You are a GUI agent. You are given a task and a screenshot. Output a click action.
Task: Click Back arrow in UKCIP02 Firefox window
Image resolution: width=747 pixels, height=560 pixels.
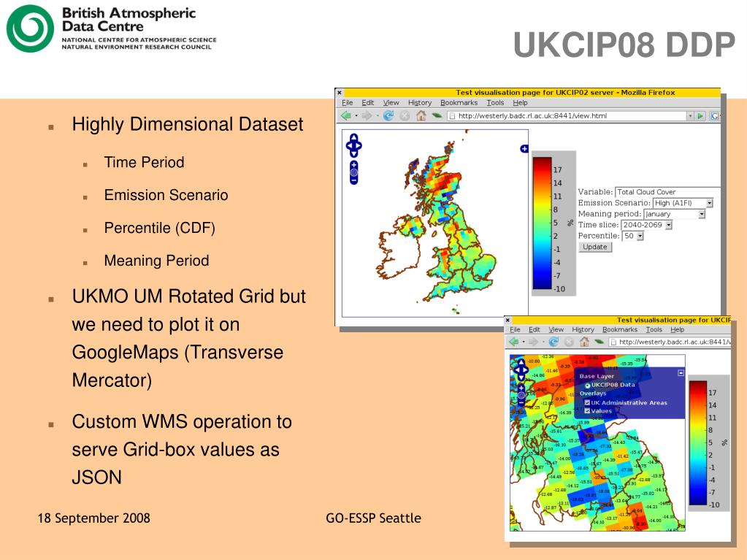[346, 115]
